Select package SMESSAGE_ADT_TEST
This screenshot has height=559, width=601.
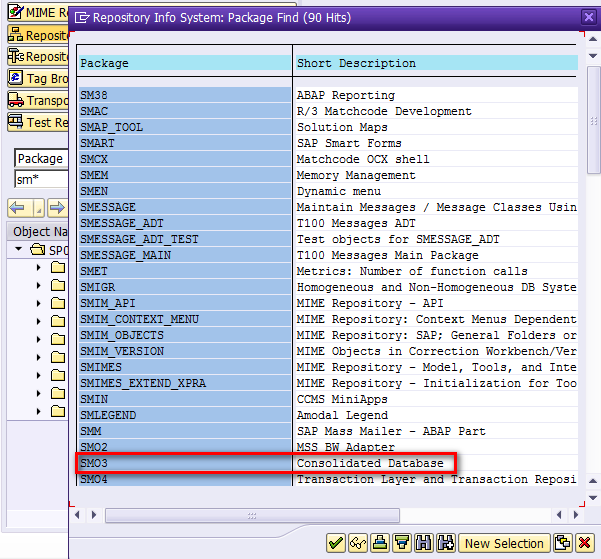(x=185, y=239)
